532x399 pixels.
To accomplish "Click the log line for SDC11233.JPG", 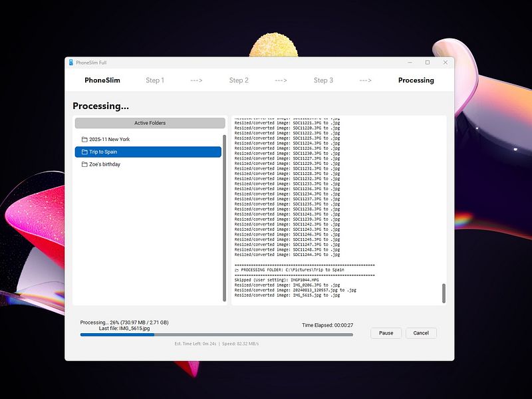I will coord(287,184).
